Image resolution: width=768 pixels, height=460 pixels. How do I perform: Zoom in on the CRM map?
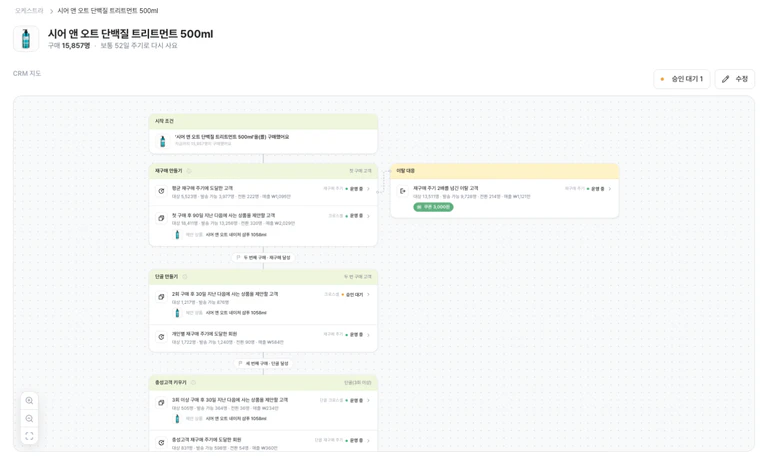pos(29,401)
